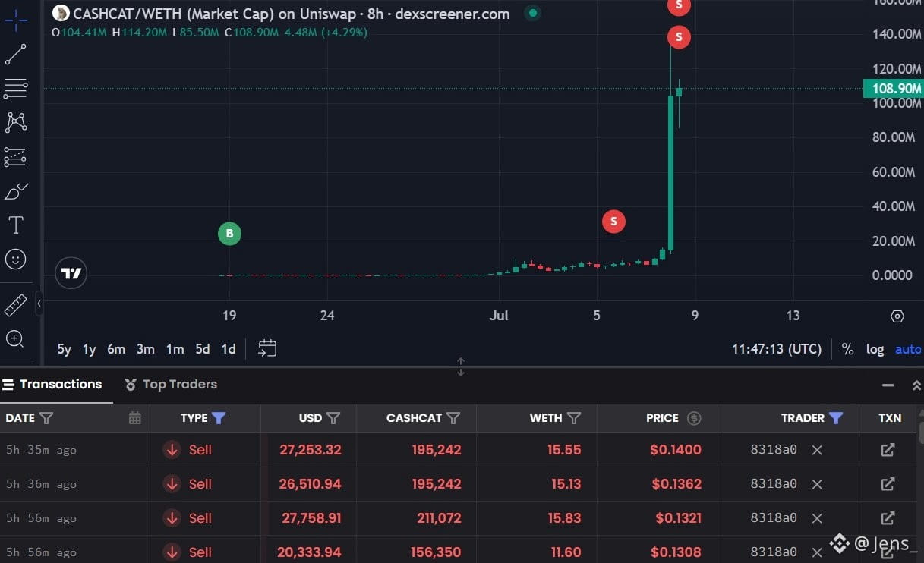Image resolution: width=924 pixels, height=563 pixels.
Task: Click the green B buy marker
Action: tap(229, 234)
